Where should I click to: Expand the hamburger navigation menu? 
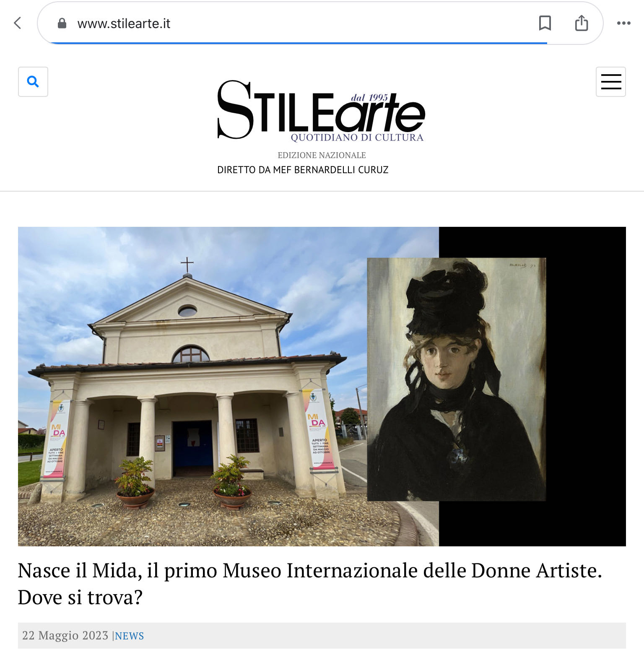[611, 82]
